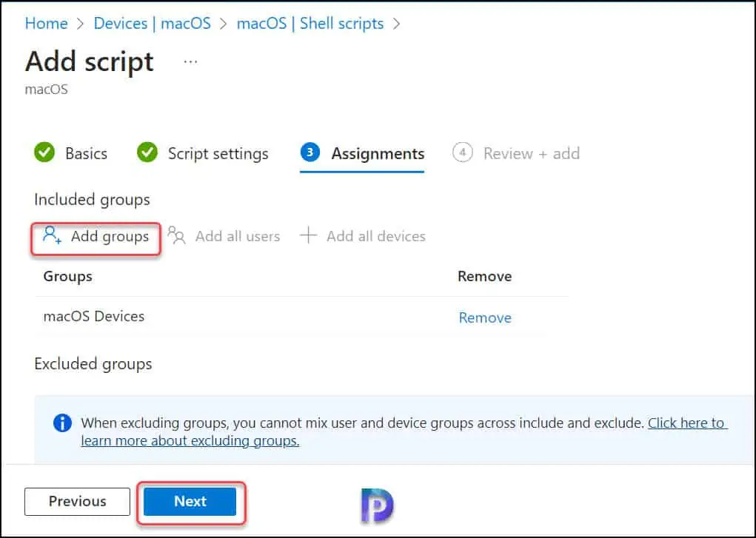Click the Included groups heading
The width and height of the screenshot is (756, 538).
92,200
